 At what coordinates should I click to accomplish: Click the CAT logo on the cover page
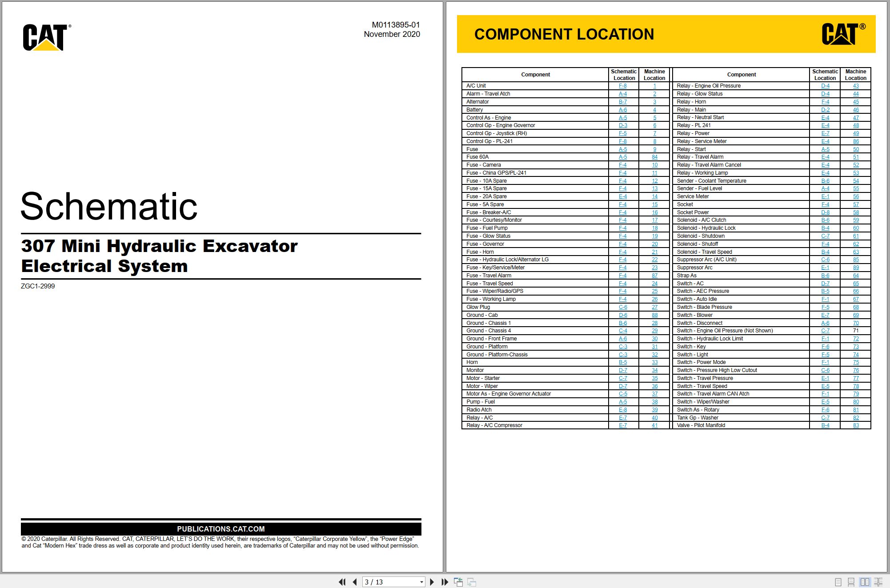(47, 37)
